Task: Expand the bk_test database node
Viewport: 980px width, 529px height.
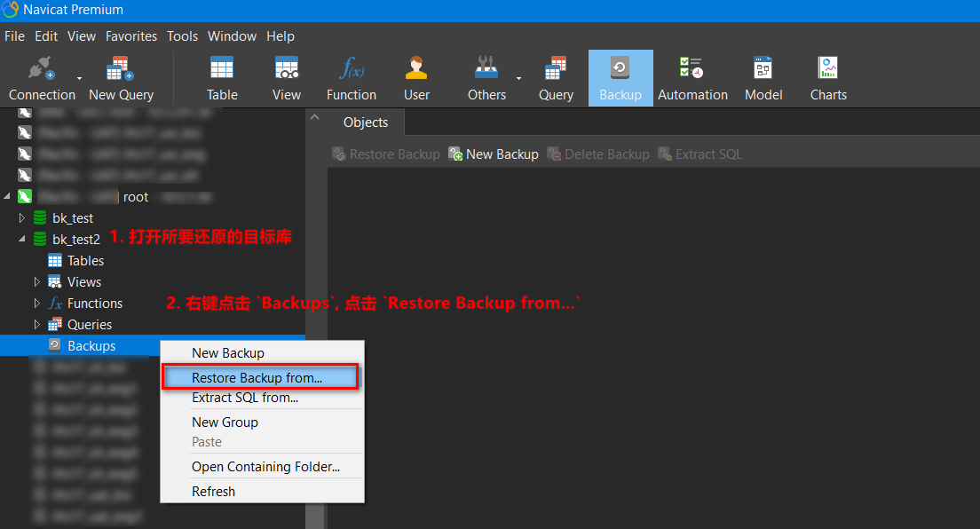Action: (x=22, y=217)
